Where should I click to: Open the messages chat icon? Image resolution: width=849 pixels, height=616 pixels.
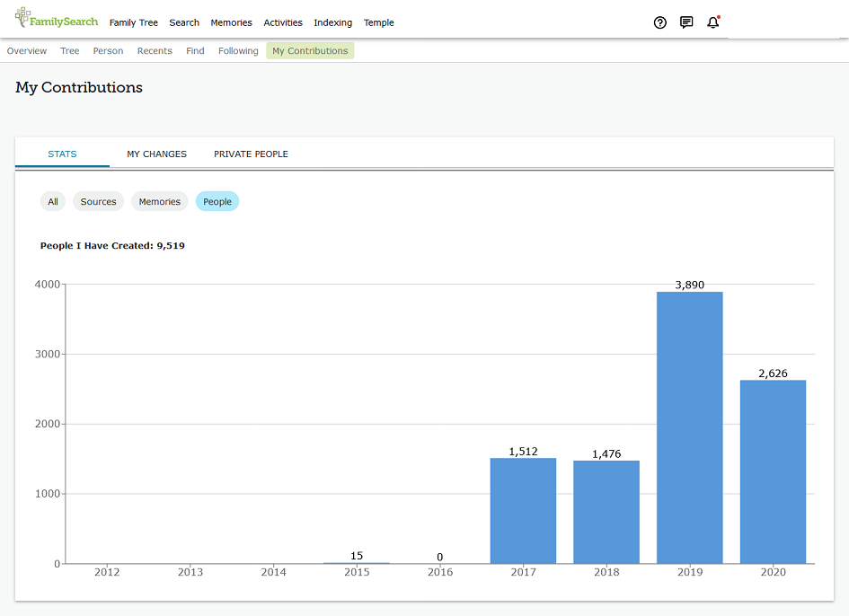(x=686, y=22)
